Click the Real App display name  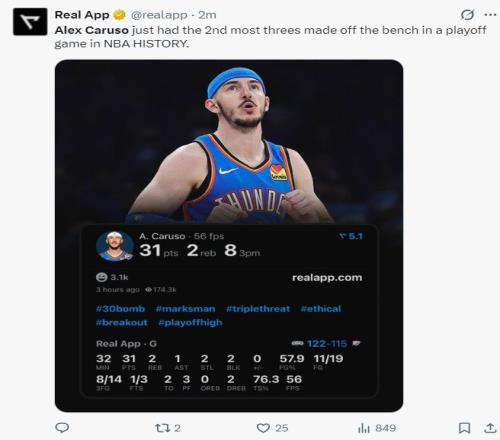coord(82,15)
